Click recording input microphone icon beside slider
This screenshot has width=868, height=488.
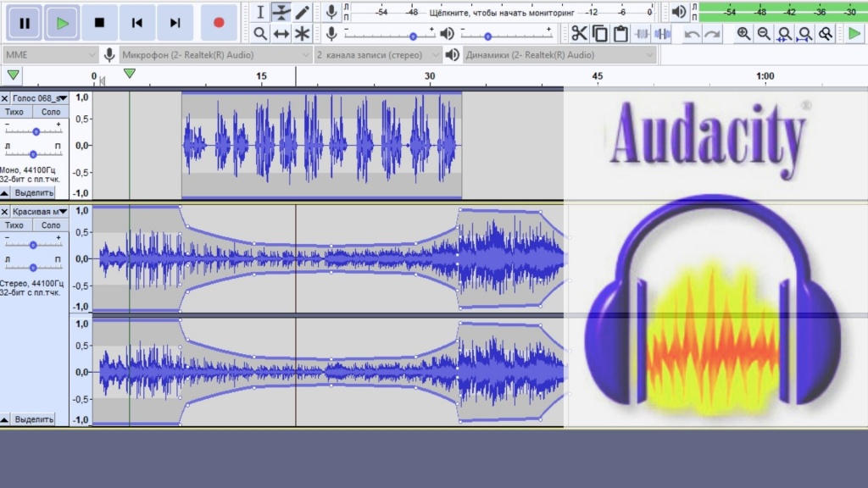click(331, 34)
